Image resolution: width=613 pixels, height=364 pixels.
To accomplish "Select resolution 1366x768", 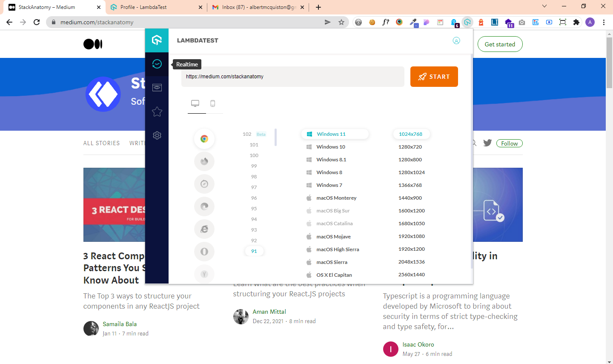I will coord(410,185).
